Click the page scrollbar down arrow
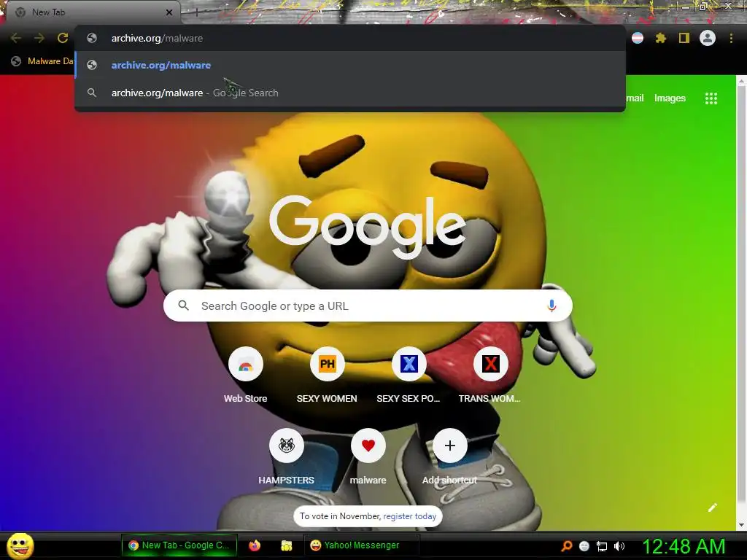Viewport: 747px width, 560px height. 741,525
